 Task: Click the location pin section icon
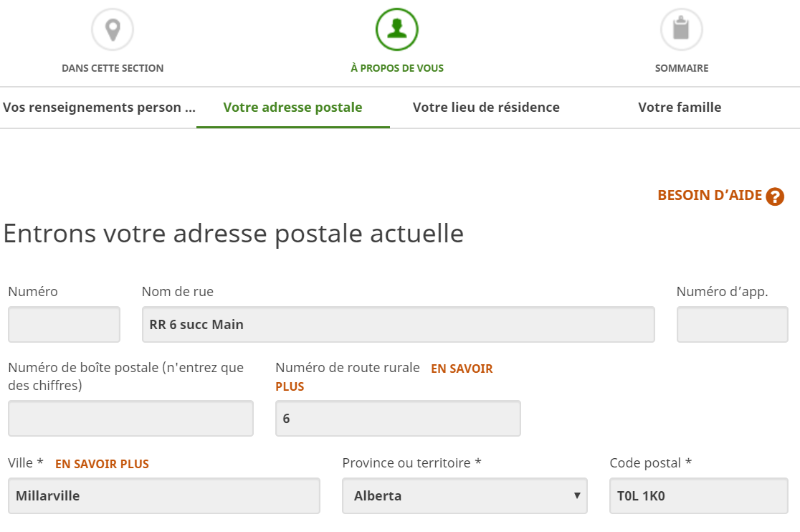coord(113,29)
